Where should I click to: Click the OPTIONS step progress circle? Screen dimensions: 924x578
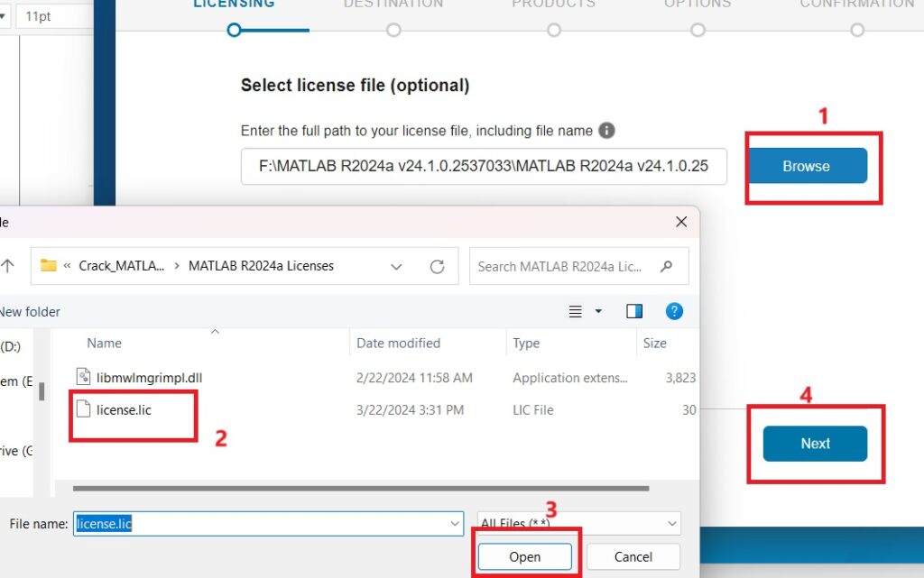(698, 30)
